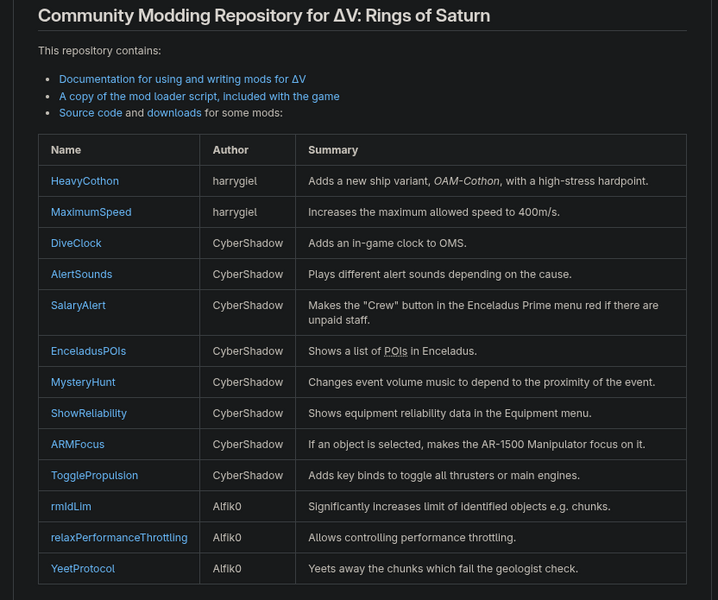Click the CyberShadow author cell for EnceladusPOIs
Screen dimensions: 718x600
[x=248, y=351]
